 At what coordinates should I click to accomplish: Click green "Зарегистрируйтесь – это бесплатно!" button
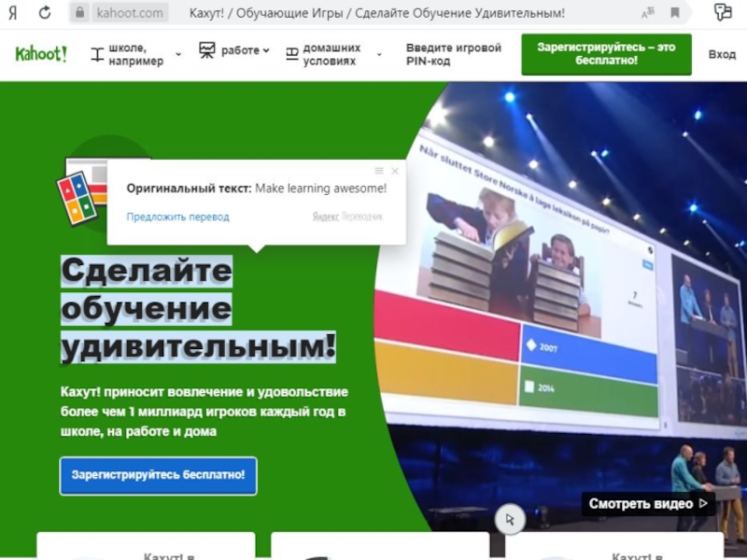pyautogui.click(x=606, y=54)
